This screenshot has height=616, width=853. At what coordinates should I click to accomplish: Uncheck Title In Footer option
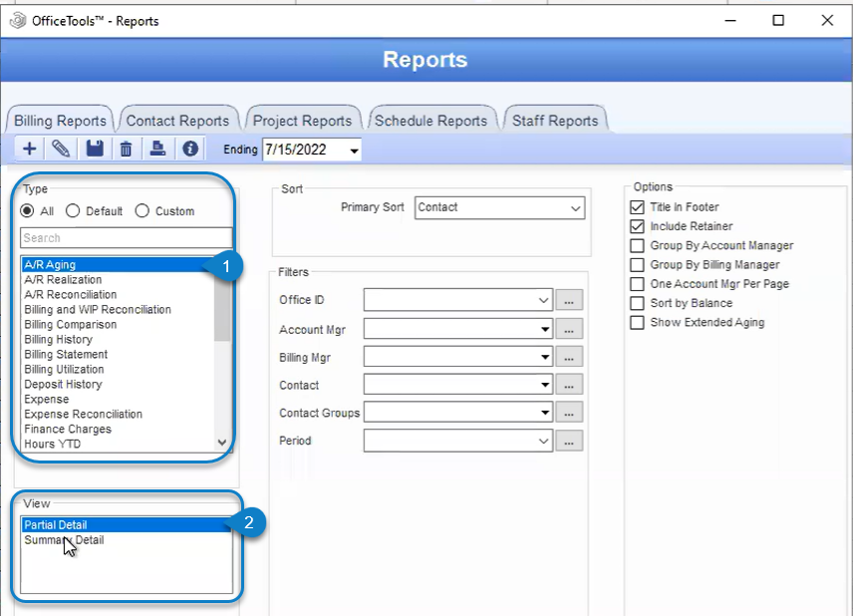(637, 206)
